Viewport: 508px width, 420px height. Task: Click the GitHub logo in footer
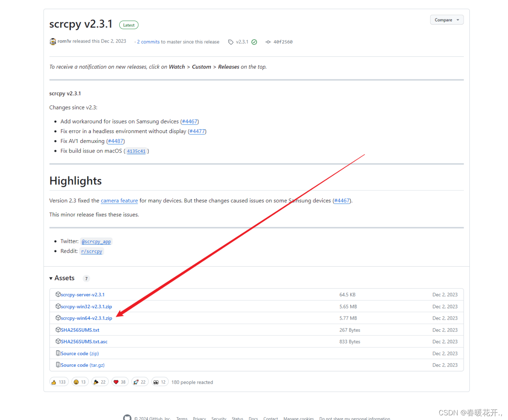[x=127, y=418]
